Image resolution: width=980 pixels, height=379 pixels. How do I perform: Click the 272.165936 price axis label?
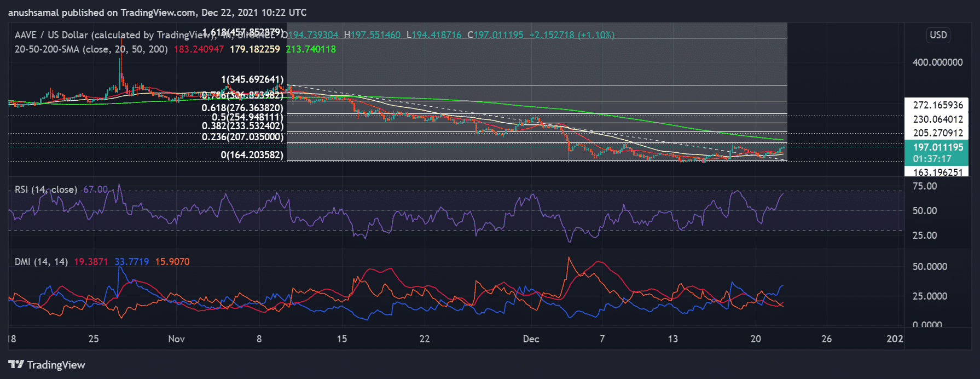tap(938, 105)
